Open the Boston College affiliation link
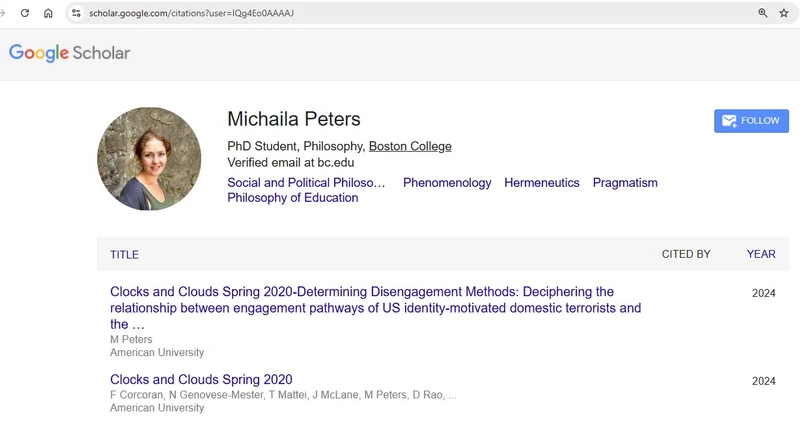 click(410, 146)
